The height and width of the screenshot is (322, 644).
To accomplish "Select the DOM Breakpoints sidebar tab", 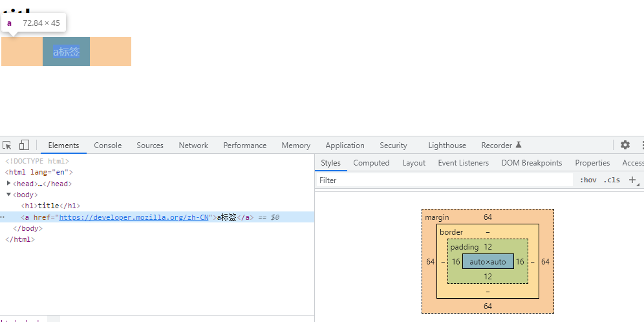I will [x=531, y=163].
